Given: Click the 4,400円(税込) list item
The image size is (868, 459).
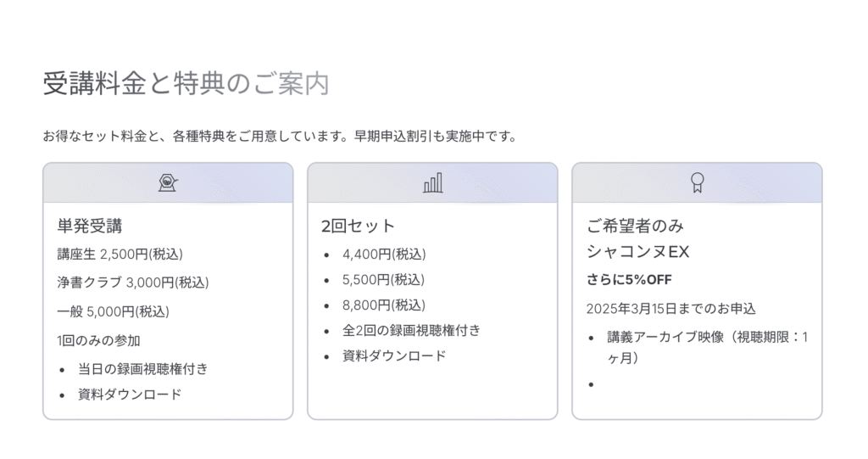Looking at the screenshot, I should click(x=384, y=254).
